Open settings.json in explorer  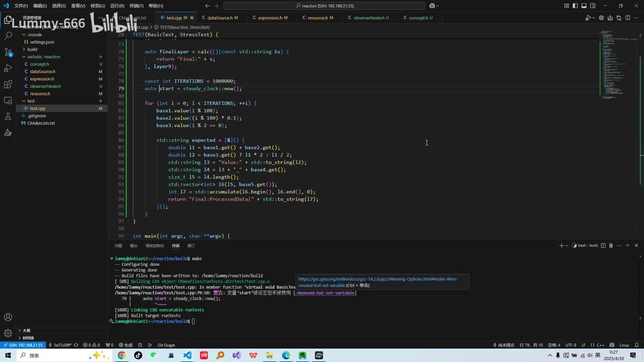[42, 42]
